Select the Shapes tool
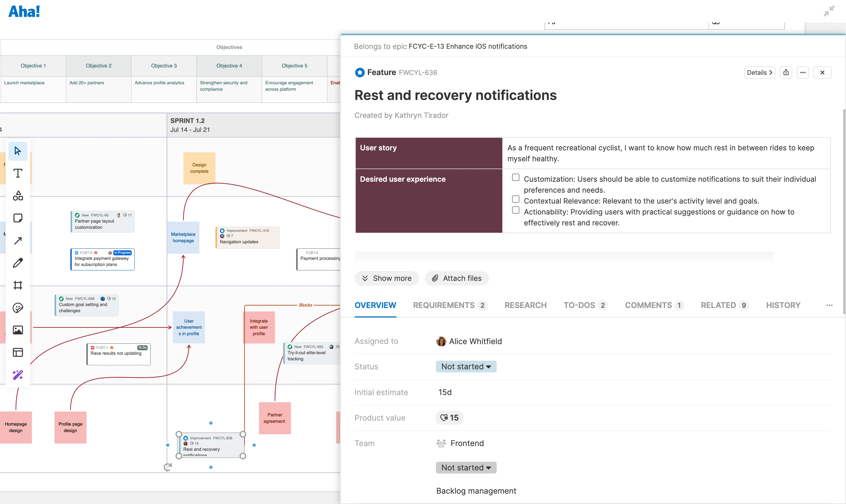 tap(18, 196)
